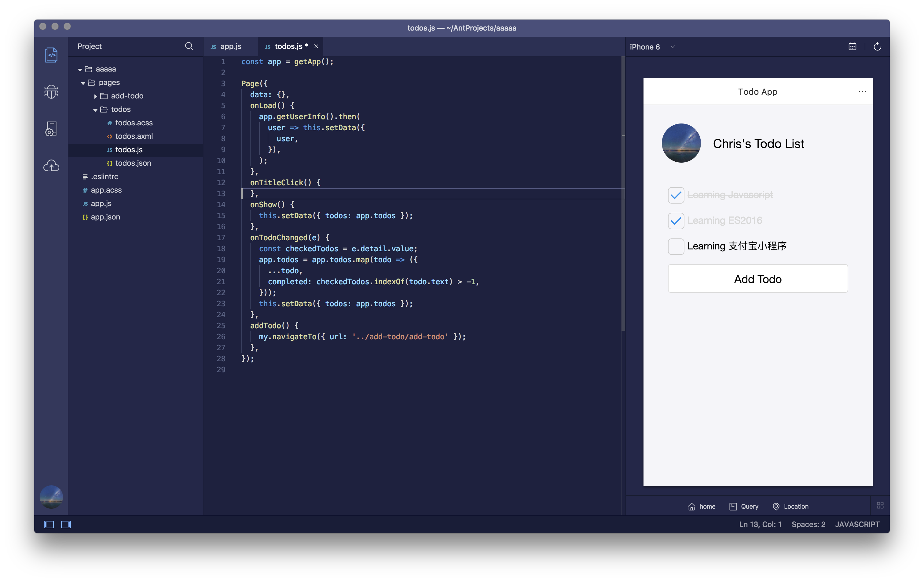Click the Location button below simulator

pos(790,506)
